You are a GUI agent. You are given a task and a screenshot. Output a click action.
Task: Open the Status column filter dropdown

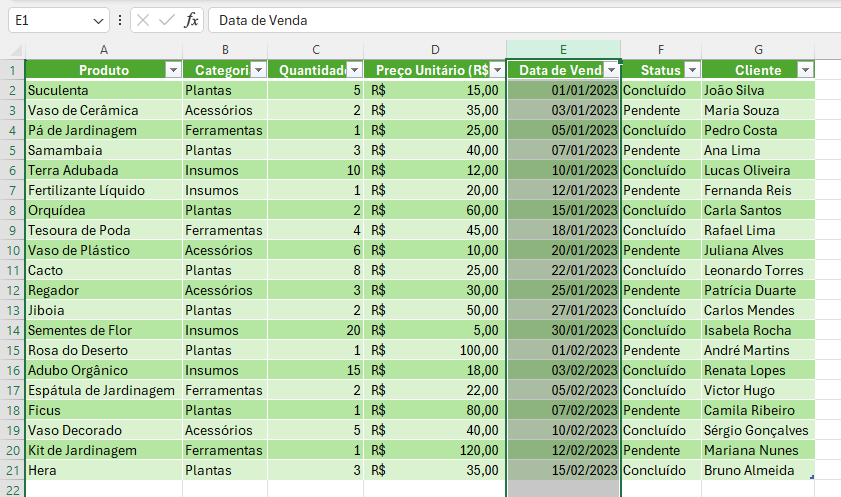pos(692,70)
